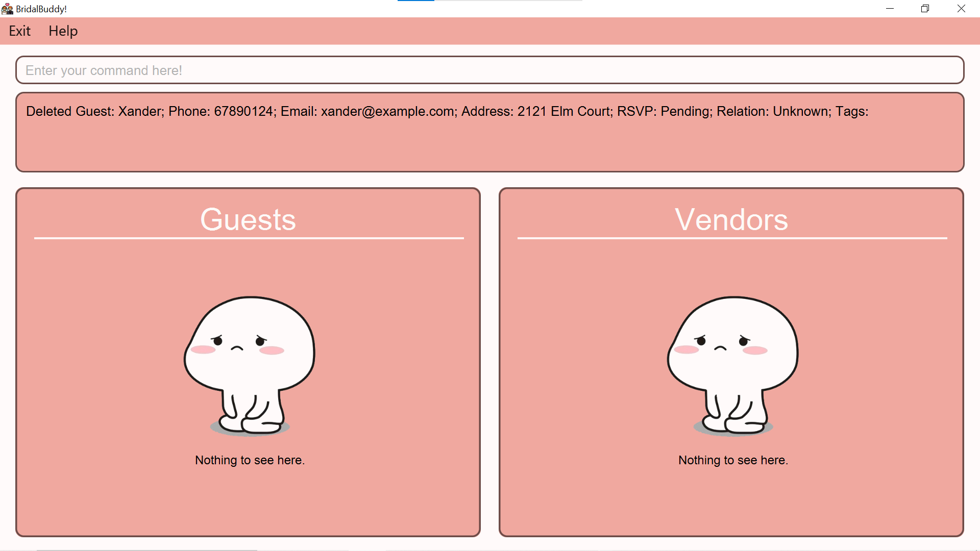Click the command input field
This screenshot has height=551, width=980.
489,70
